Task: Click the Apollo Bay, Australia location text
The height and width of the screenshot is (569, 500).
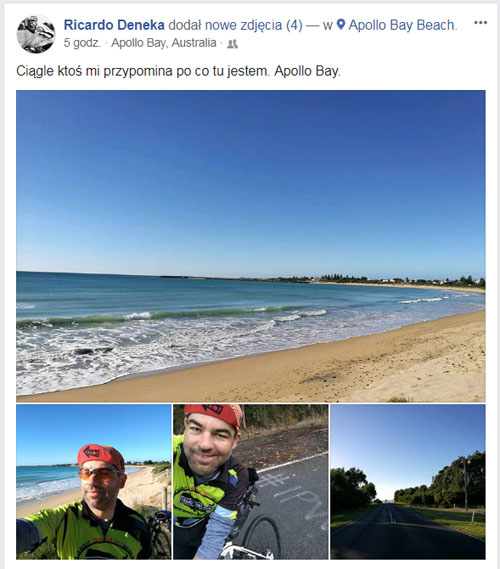Action: (x=164, y=43)
